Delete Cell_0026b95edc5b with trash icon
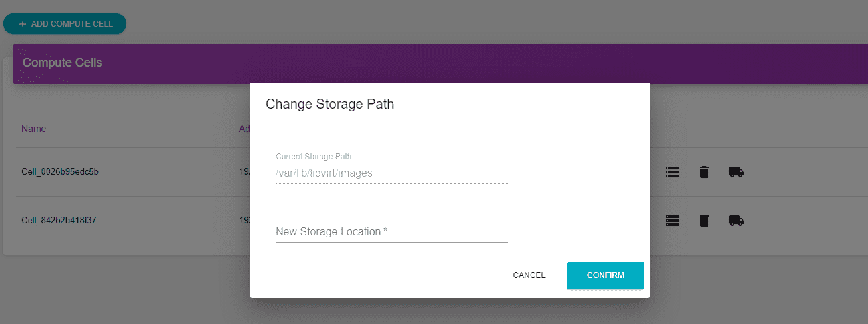This screenshot has height=324, width=868. 704,172
